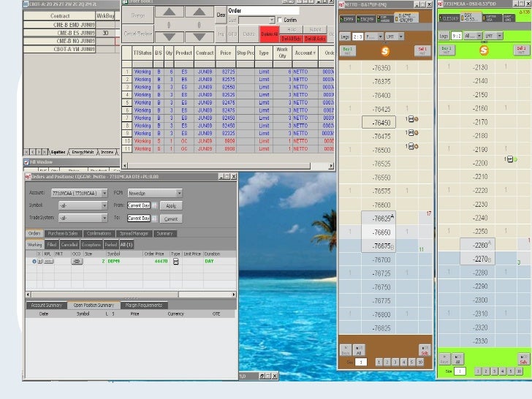The image size is (532, 399).
Task: Click the red Delete All button
Action: [x=268, y=34]
